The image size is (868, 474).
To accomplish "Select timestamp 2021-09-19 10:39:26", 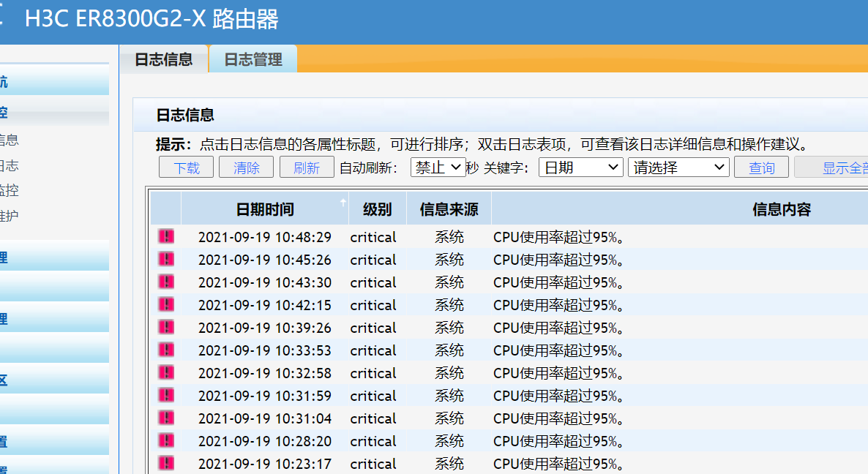I will click(265, 328).
